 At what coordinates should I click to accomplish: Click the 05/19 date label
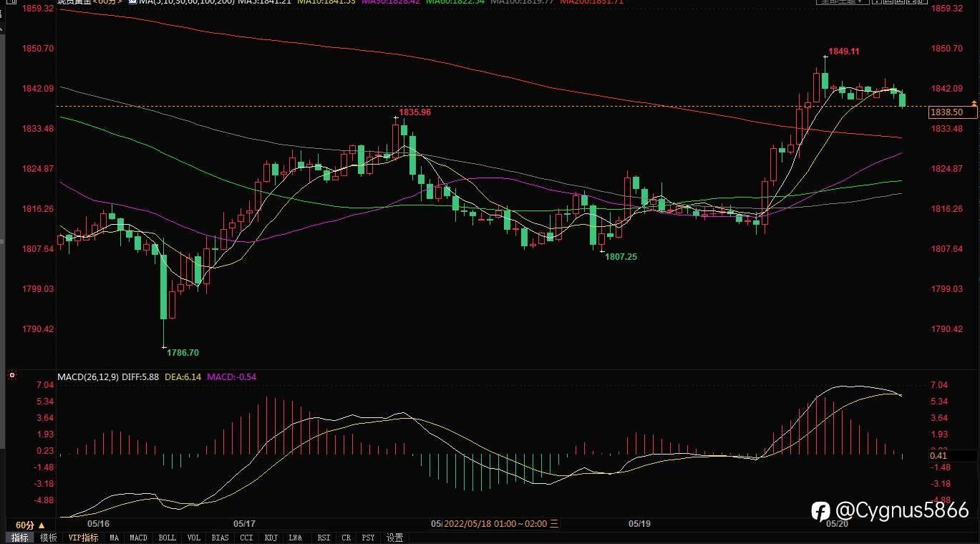click(639, 524)
